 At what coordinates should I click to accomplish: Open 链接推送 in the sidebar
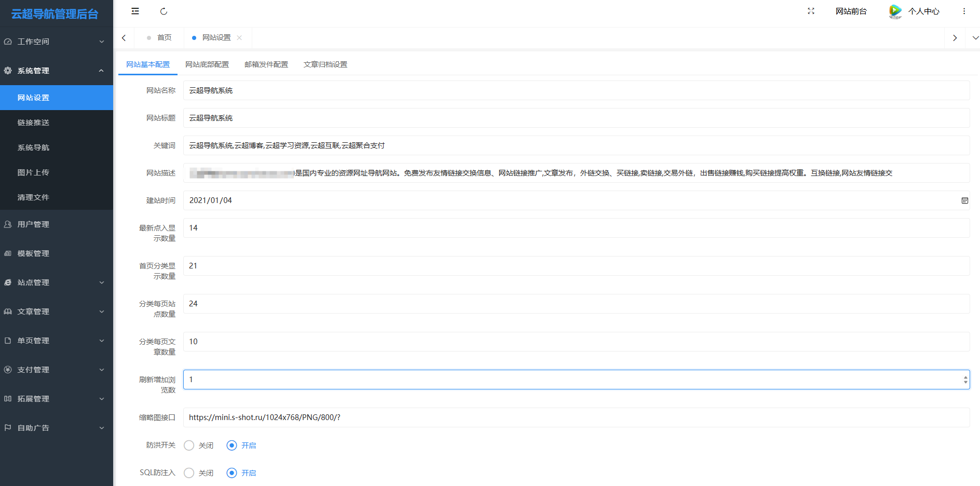33,123
